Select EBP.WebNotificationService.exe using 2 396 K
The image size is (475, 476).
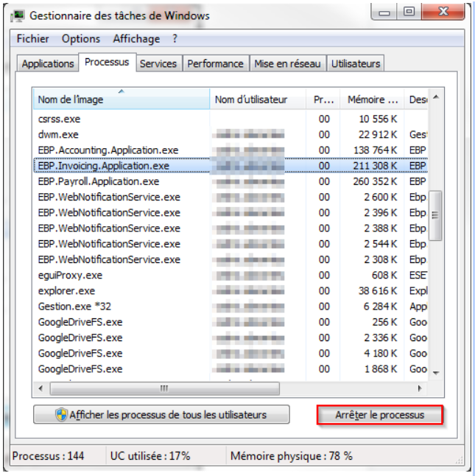(231, 213)
